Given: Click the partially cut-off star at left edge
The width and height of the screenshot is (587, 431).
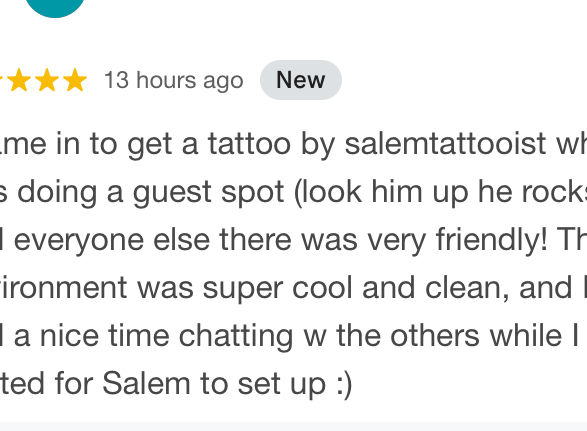Looking at the screenshot, I should pos(1,80).
